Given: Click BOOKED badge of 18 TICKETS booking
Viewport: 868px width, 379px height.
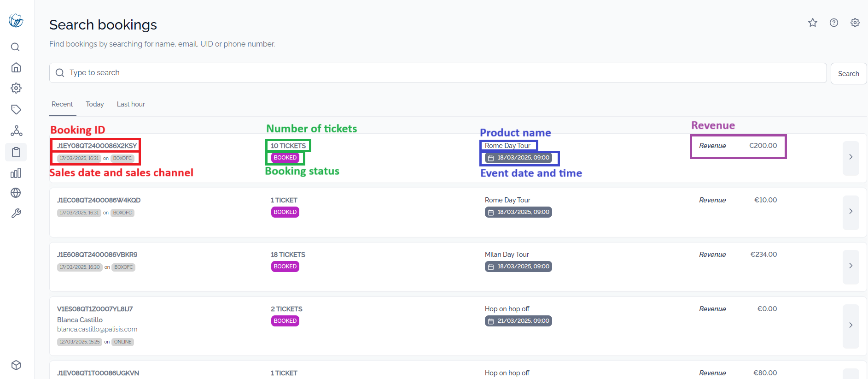Looking at the screenshot, I should tap(285, 266).
